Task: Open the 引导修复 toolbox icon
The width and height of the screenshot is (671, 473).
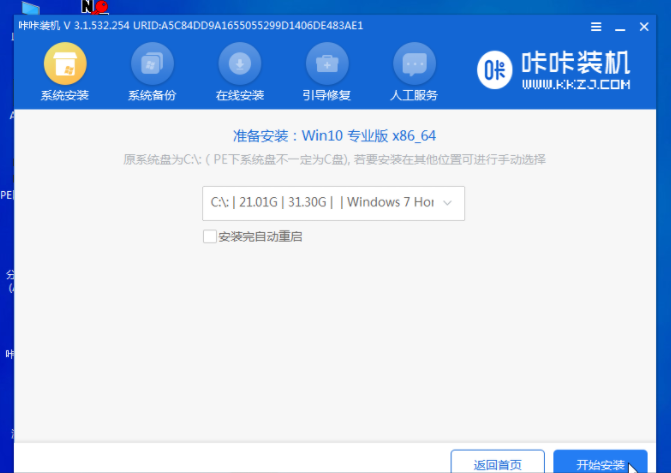Action: point(326,65)
